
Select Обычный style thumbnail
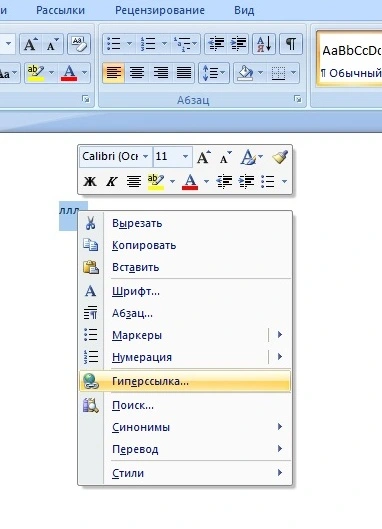tap(350, 58)
